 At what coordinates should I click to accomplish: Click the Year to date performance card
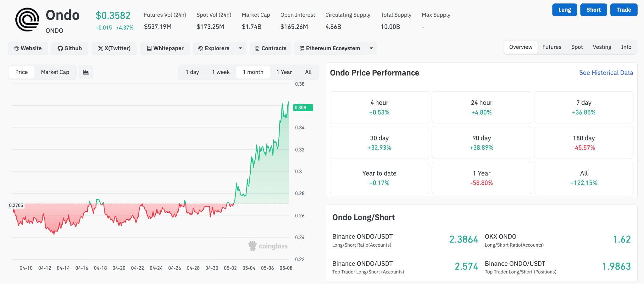tap(379, 178)
